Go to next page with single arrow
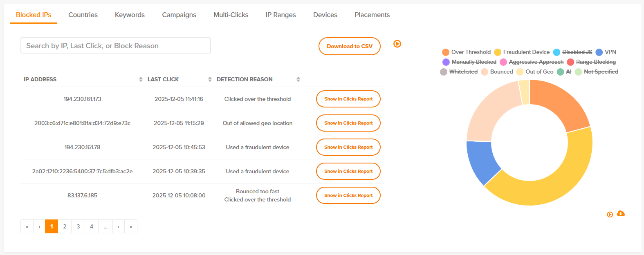644x255 pixels. click(x=118, y=226)
